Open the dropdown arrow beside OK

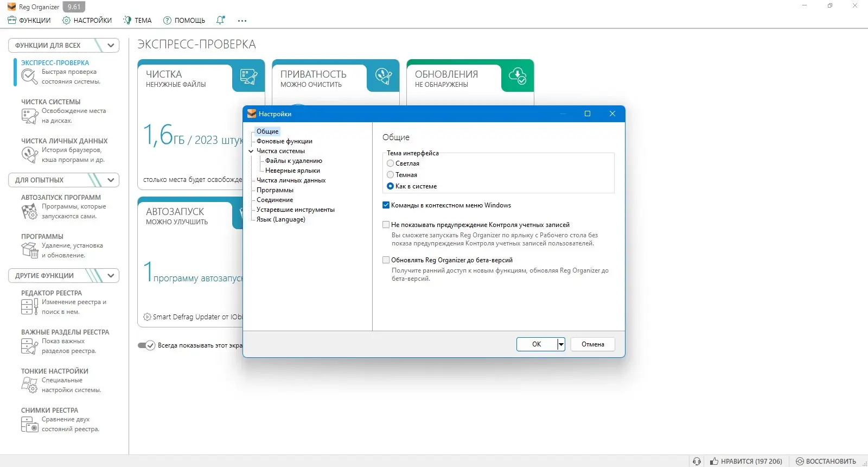click(x=561, y=344)
